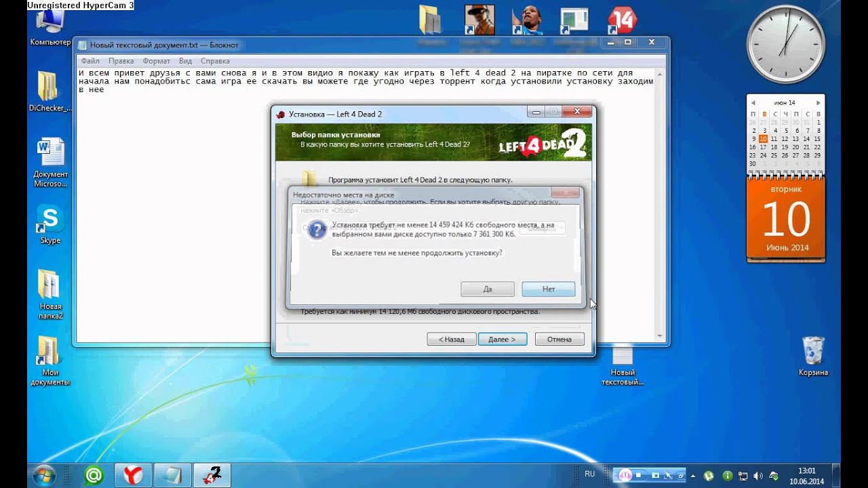Viewport: 868px width, 488px height.
Task: Click the orange вторник 10 day panel
Action: (786, 218)
